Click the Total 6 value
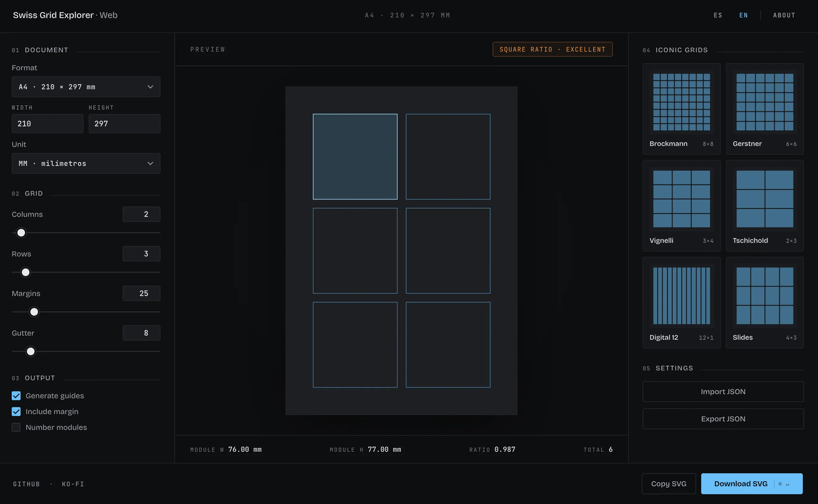 pos(611,449)
